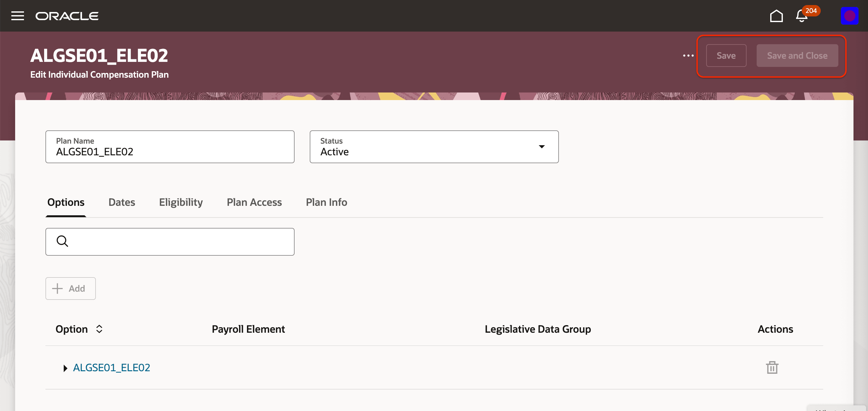Expand the ALGSE01_ELE02 option details

click(65, 368)
